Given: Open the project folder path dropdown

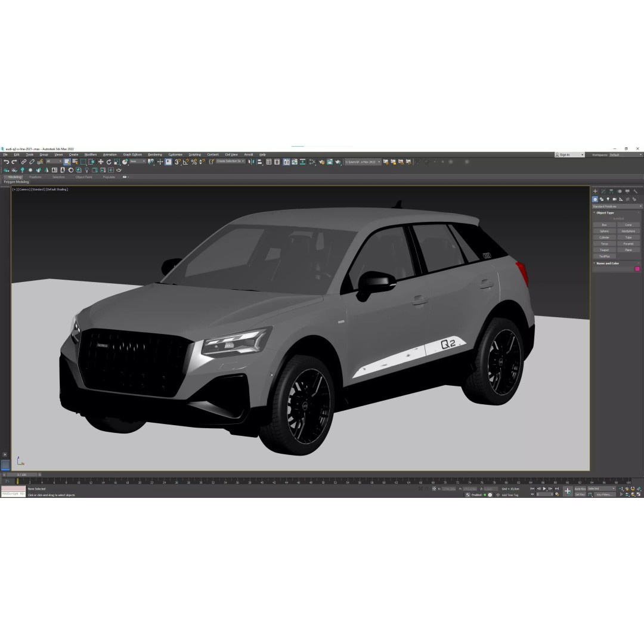Looking at the screenshot, I should (x=363, y=162).
